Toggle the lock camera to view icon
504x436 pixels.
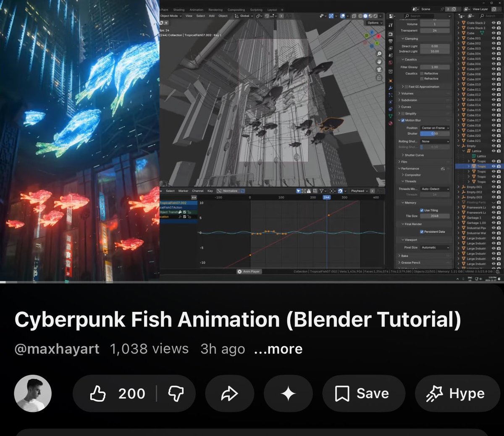(379, 78)
